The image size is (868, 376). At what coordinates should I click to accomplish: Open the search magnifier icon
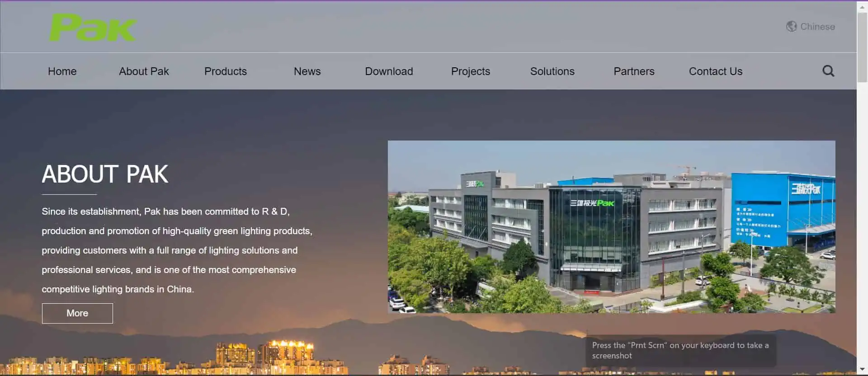pos(828,71)
